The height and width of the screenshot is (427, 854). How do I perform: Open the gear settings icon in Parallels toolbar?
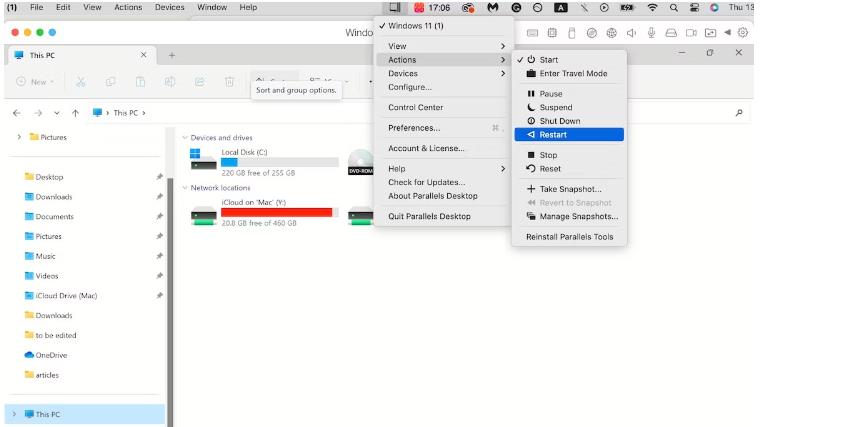742,33
